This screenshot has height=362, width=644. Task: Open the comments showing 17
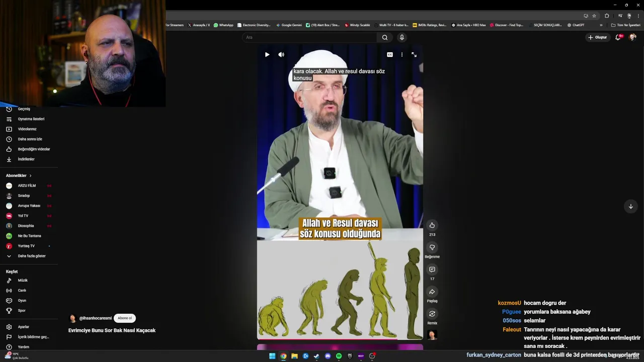pos(432,269)
